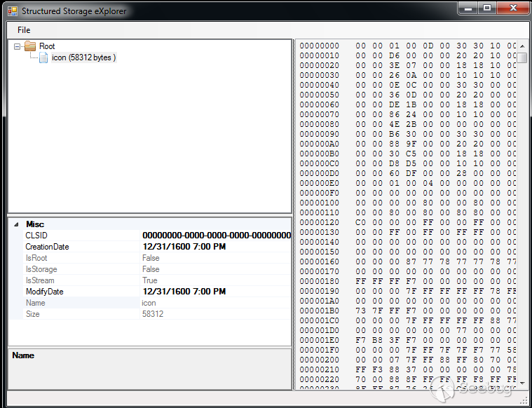Open the File menu
Screen dimensions: 532x408
click(x=24, y=30)
